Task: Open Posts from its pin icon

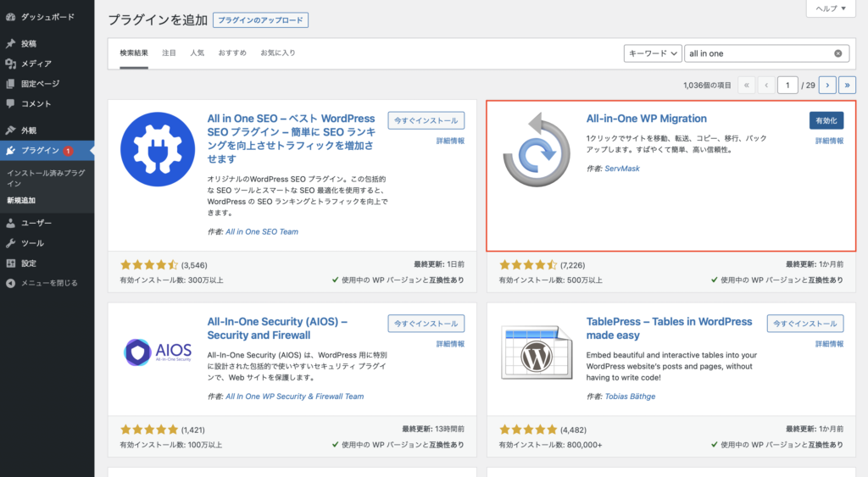Action: click(x=10, y=44)
